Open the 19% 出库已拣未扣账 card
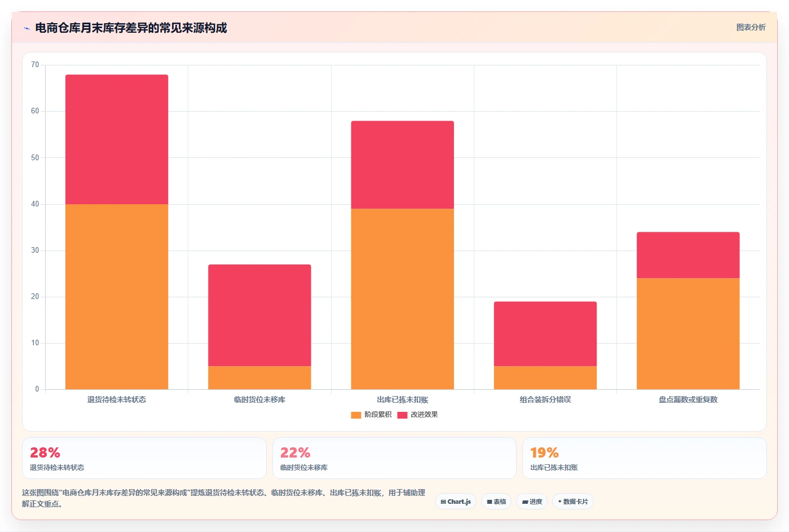This screenshot has width=789, height=532. [x=644, y=458]
